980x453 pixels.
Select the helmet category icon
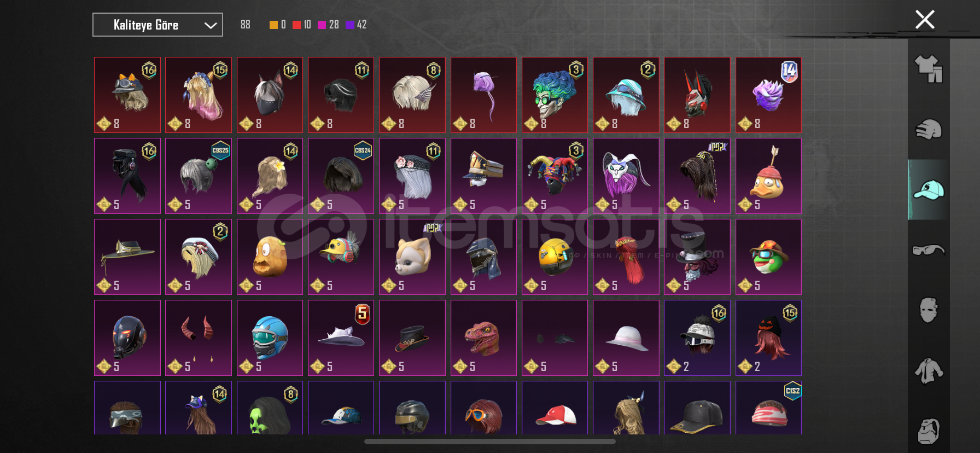pos(929,129)
